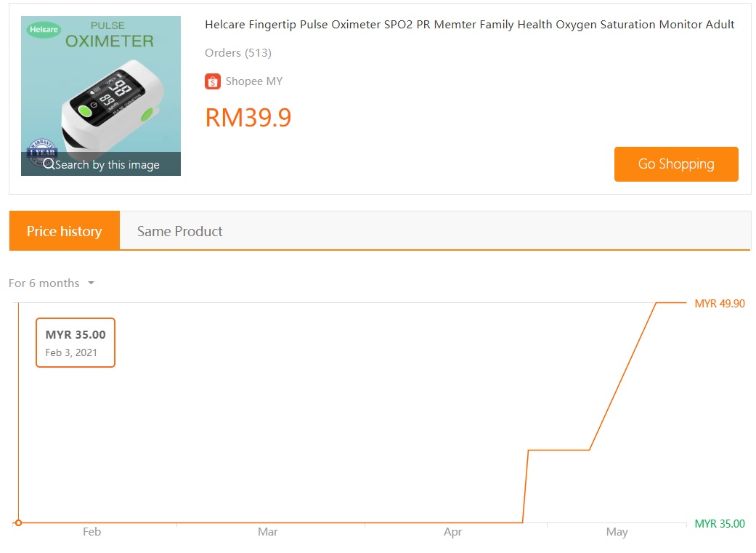Click the dropdown caret beside For 6 months
The image size is (756, 553).
91,283
